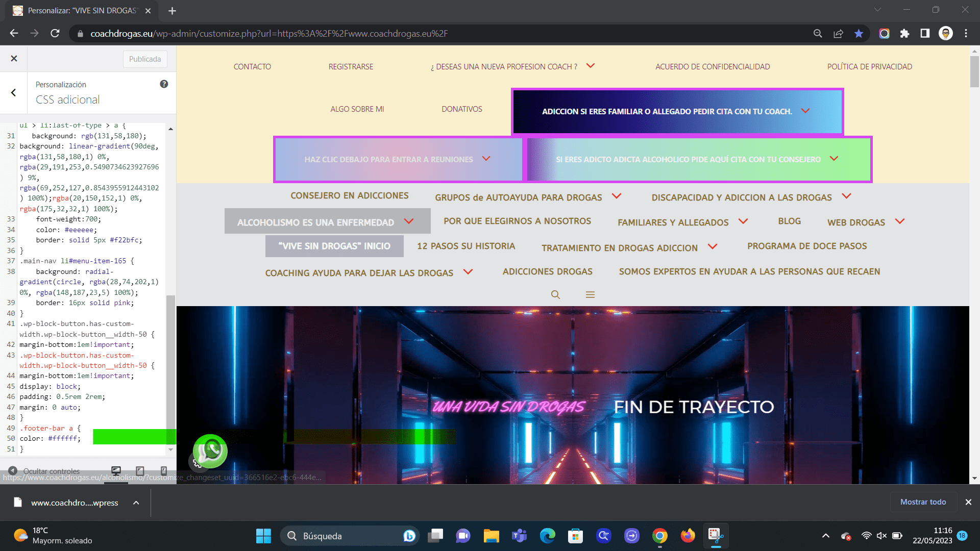Screen dimensions: 980x551
Task: Go back in browser history
Action: [14, 33]
